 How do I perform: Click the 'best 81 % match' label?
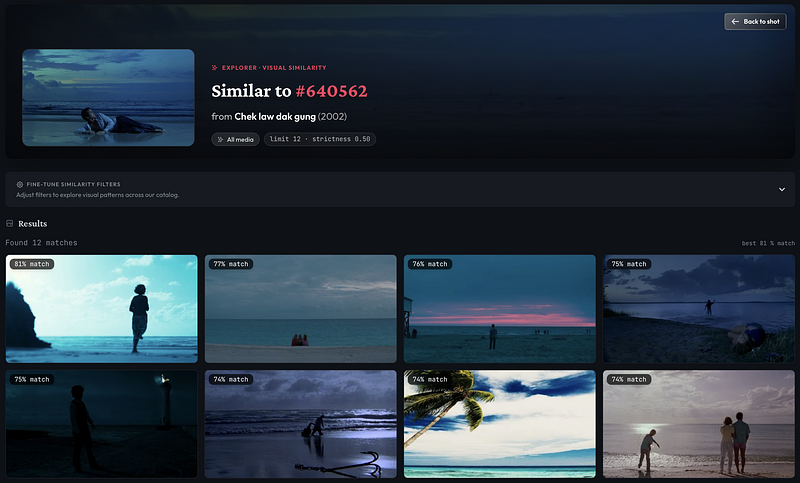pos(768,243)
